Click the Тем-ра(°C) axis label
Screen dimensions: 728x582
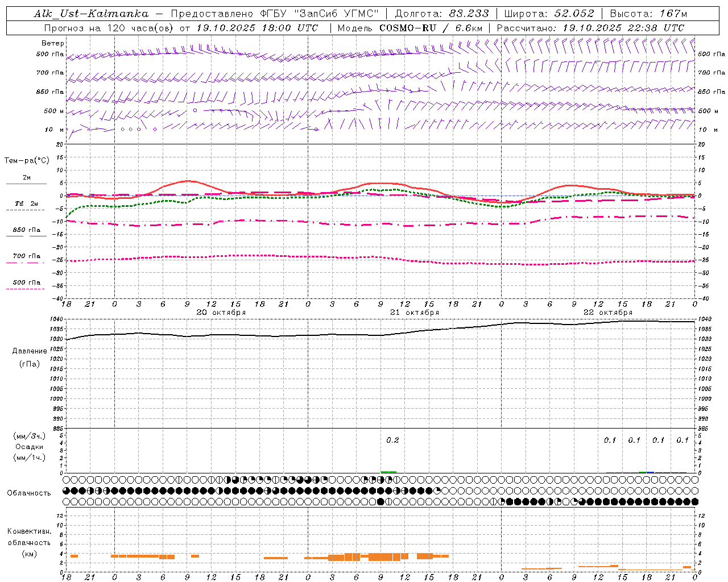click(x=27, y=161)
